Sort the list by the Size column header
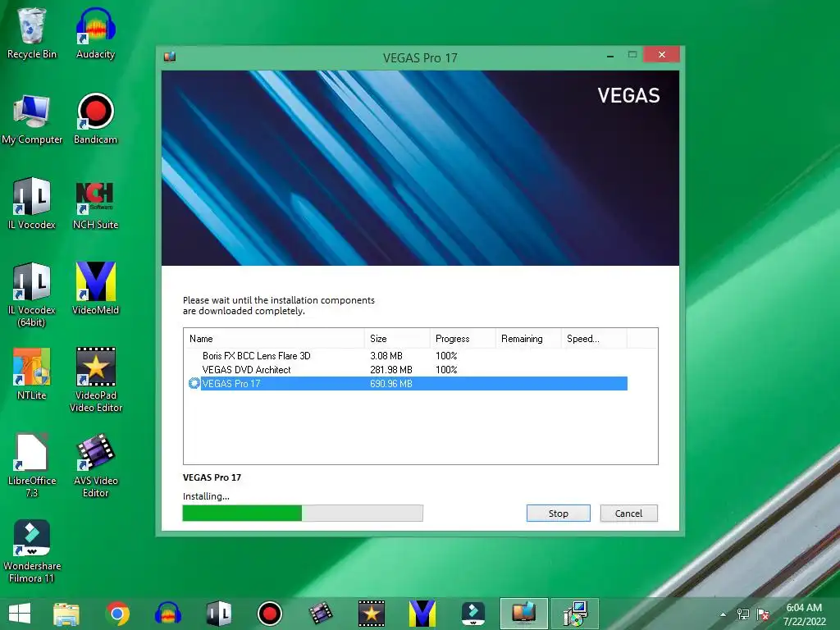 pos(397,339)
